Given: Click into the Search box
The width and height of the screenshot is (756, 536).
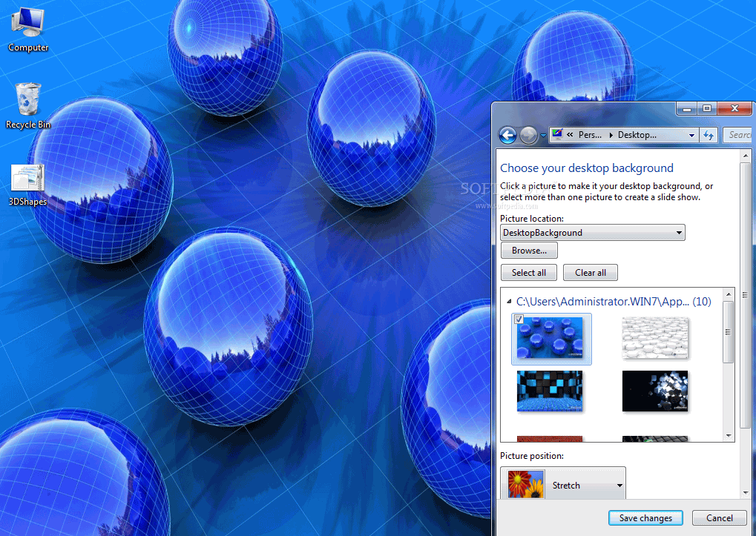Looking at the screenshot, I should click(737, 136).
